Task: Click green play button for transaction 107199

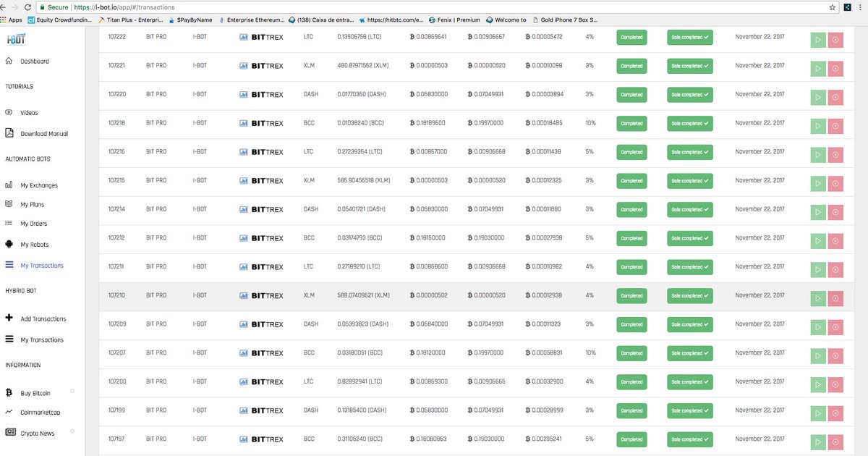Action: point(818,413)
